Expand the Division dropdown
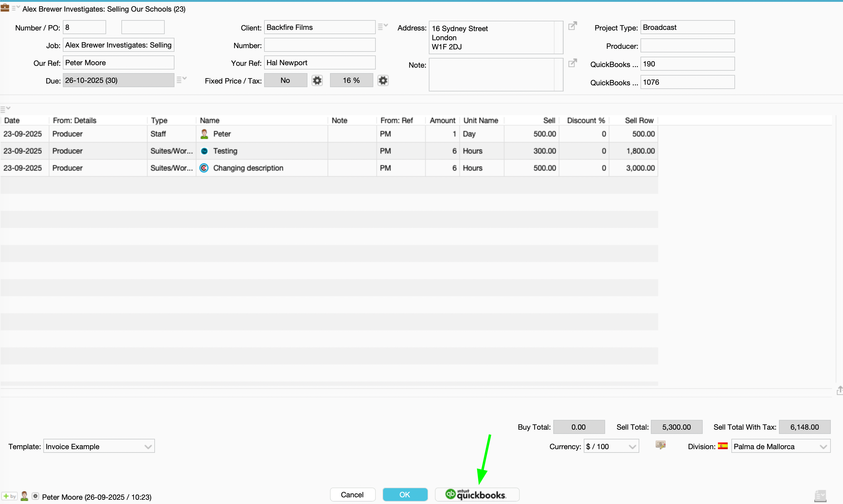This screenshot has width=843, height=504. point(780,446)
